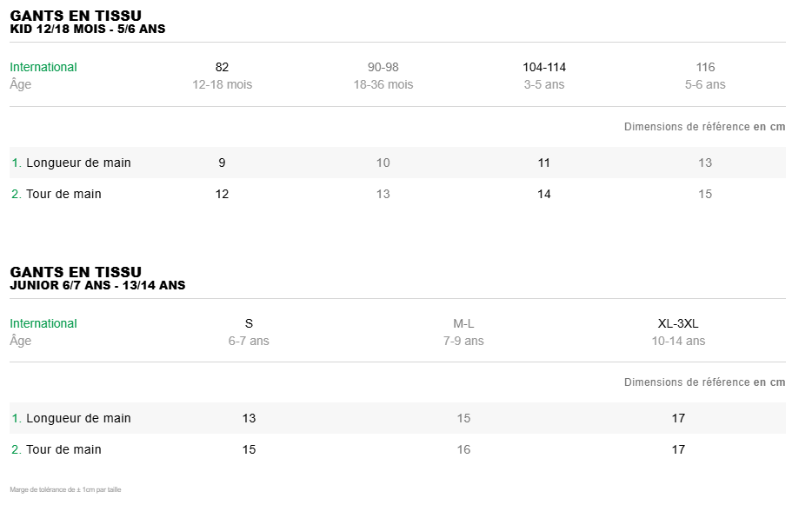Image resolution: width=812 pixels, height=518 pixels.
Task: Click the Gants en tissu Junior heading
Action: tap(76, 272)
